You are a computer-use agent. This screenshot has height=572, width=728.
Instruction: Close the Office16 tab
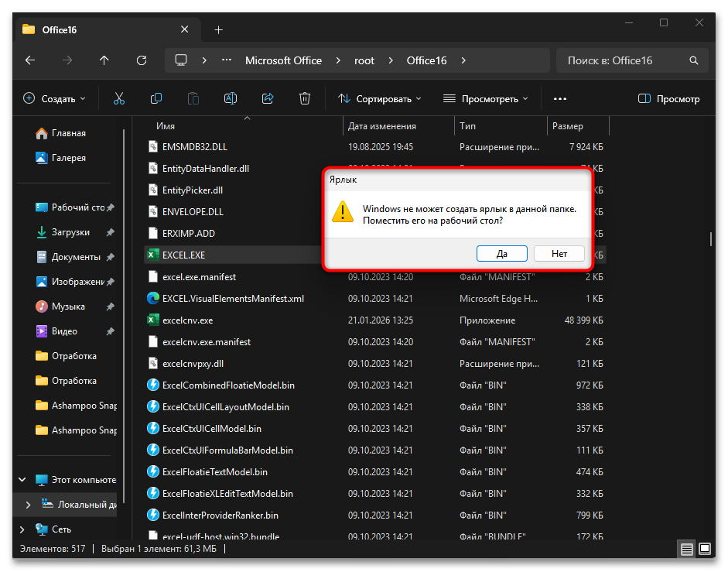[184, 29]
